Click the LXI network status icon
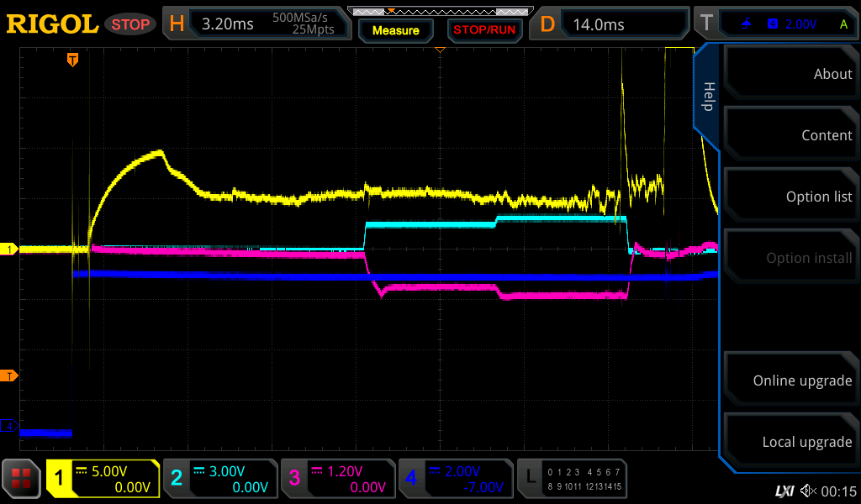 click(x=784, y=491)
